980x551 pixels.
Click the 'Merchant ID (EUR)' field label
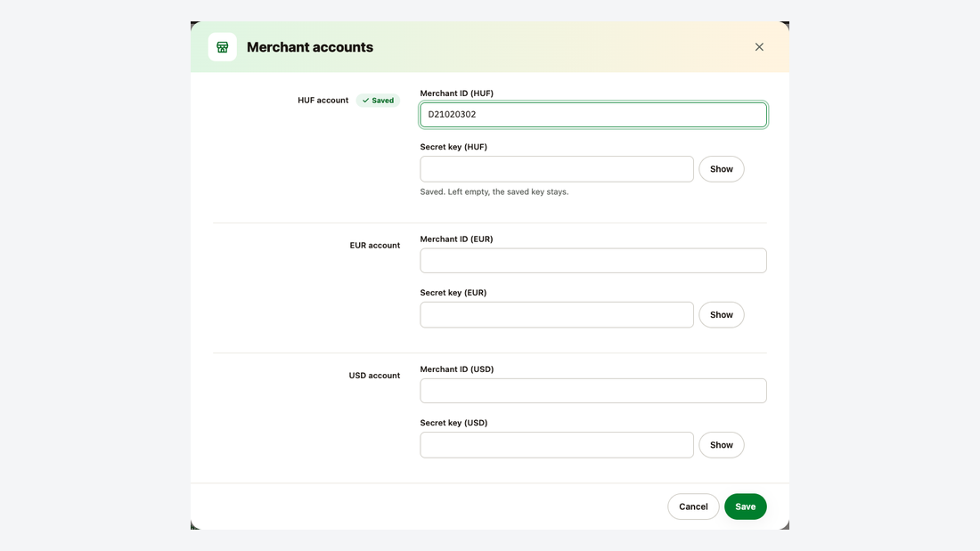[x=456, y=239]
